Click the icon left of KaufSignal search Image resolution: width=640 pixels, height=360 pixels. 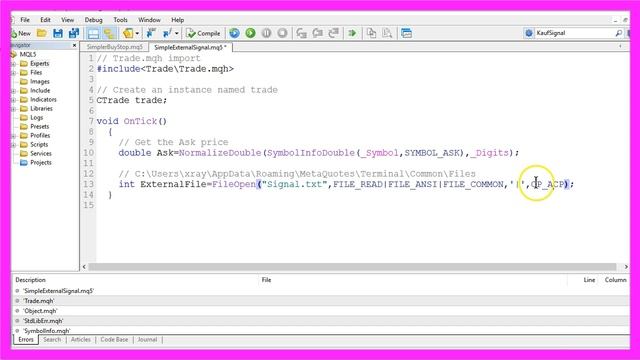tap(529, 33)
